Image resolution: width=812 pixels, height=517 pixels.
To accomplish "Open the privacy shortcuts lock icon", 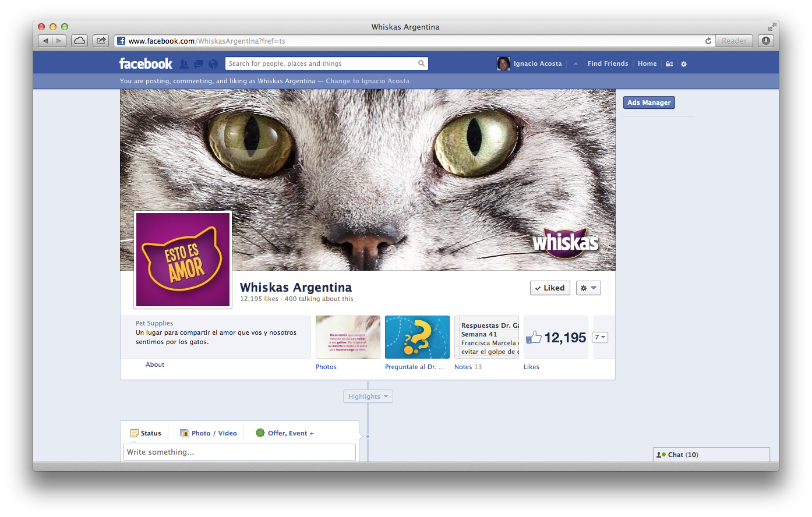I will 669,64.
